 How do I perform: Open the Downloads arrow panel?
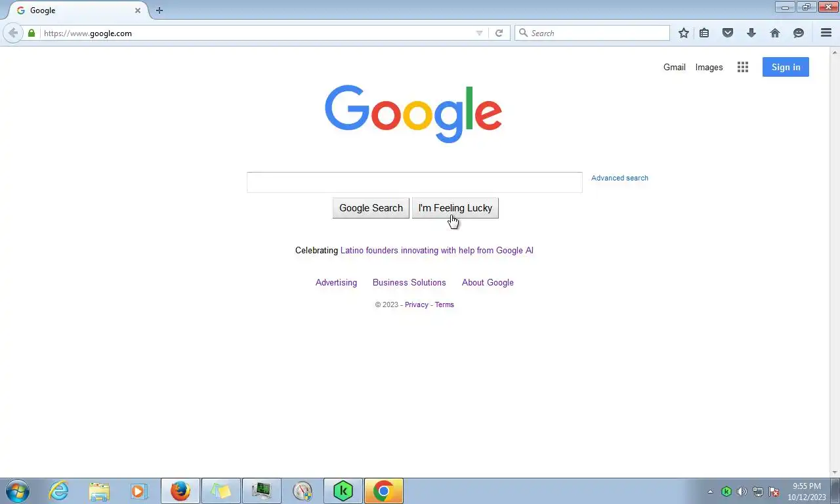click(751, 33)
